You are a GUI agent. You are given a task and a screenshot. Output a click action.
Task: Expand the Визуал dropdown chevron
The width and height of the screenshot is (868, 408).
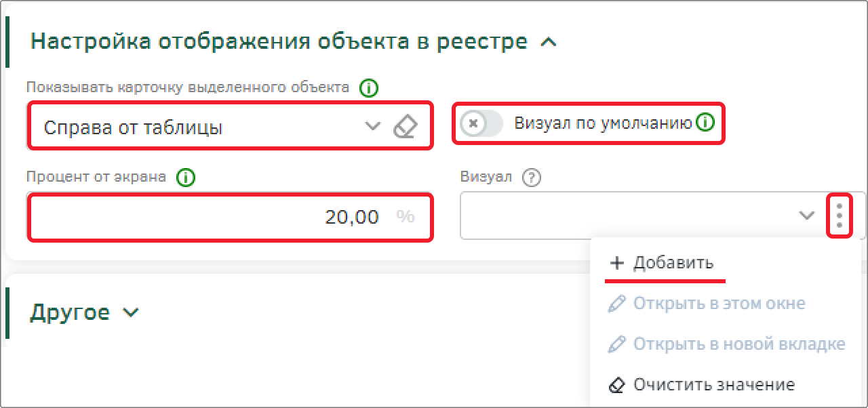[806, 215]
